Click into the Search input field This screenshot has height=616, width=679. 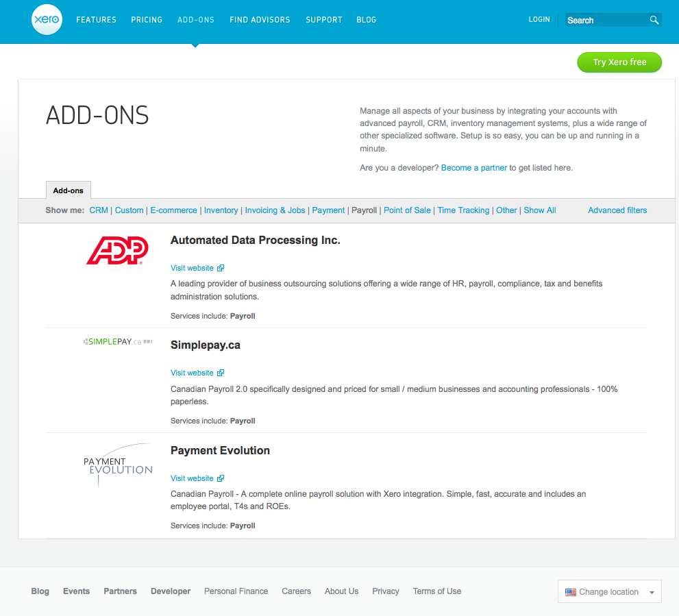coord(605,21)
